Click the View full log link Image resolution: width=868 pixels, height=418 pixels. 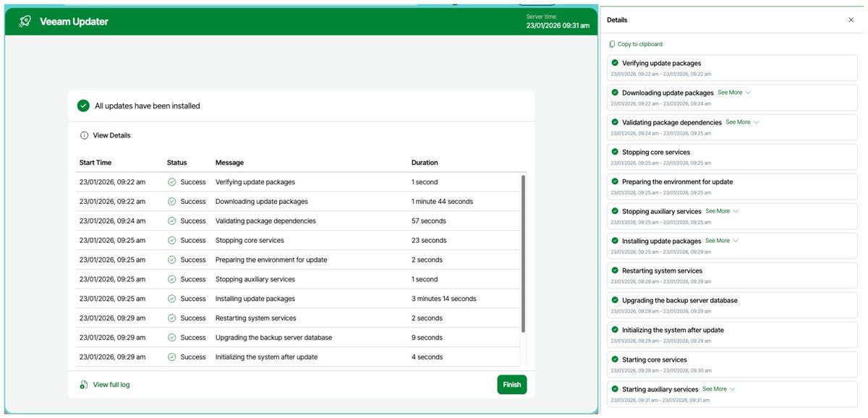(x=111, y=385)
